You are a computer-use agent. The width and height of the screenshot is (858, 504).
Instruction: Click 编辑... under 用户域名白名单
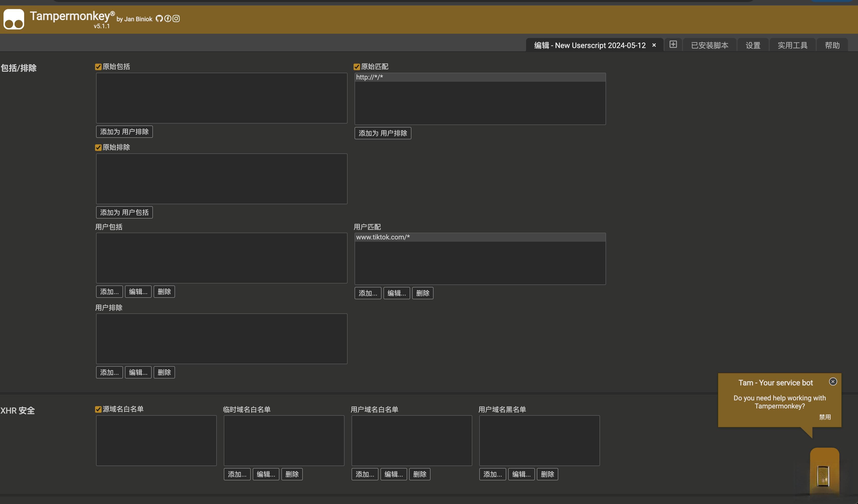[393, 474]
